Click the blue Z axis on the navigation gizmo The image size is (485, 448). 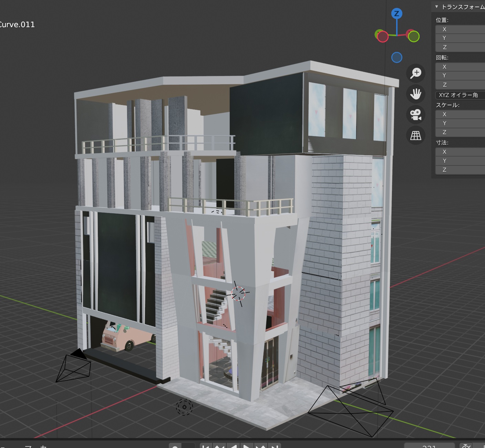(x=397, y=14)
